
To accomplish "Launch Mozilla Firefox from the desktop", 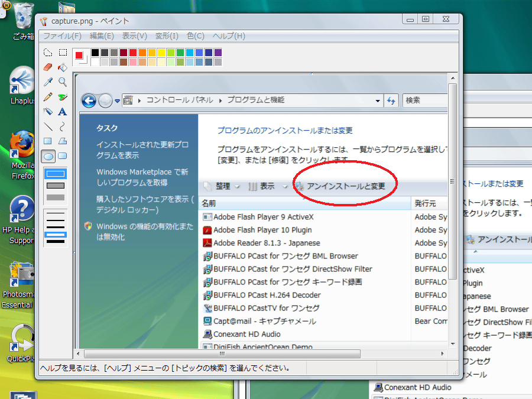I will (x=22, y=155).
